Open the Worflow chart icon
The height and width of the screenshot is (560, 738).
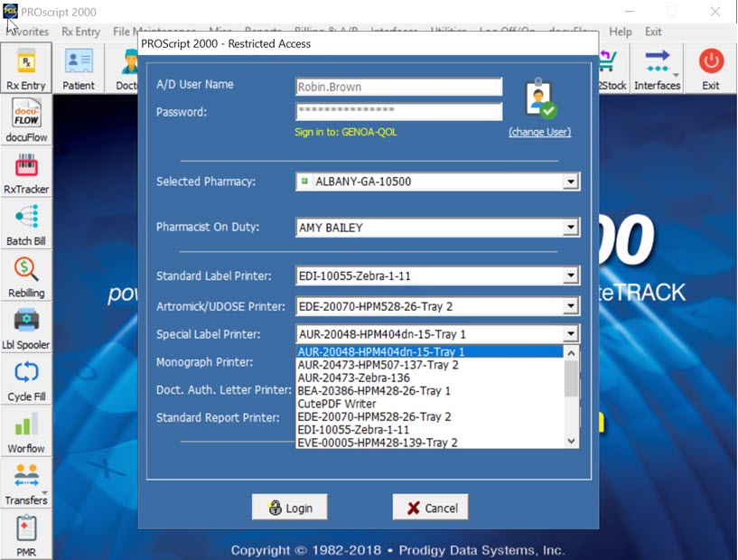coord(26,430)
